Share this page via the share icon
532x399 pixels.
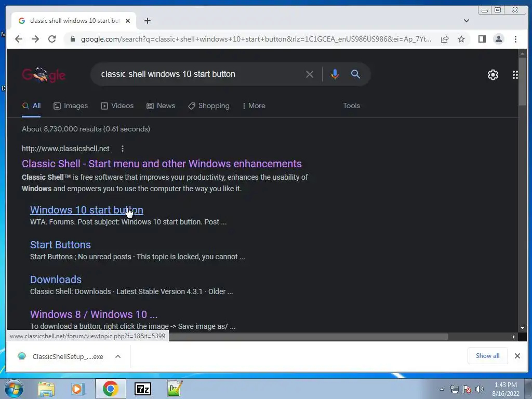pyautogui.click(x=445, y=39)
